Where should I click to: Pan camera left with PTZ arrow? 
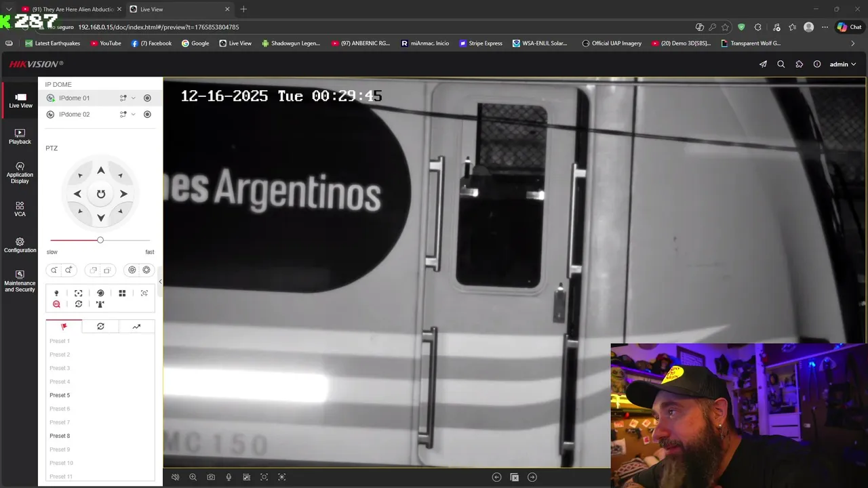pos(77,194)
